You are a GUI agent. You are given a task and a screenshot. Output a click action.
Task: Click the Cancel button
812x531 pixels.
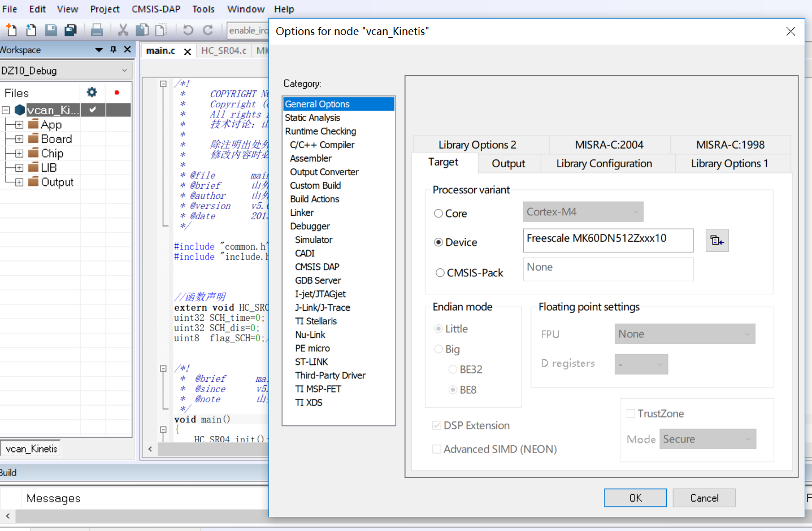point(704,498)
